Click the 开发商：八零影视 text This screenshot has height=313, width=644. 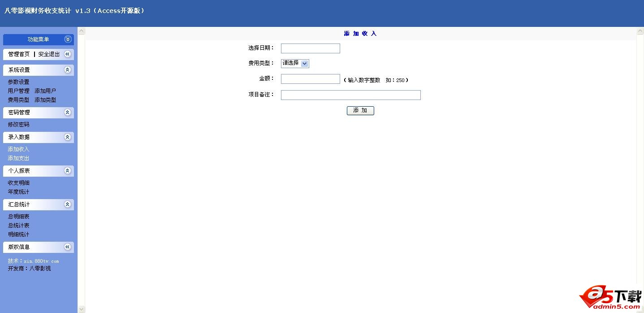(29, 269)
